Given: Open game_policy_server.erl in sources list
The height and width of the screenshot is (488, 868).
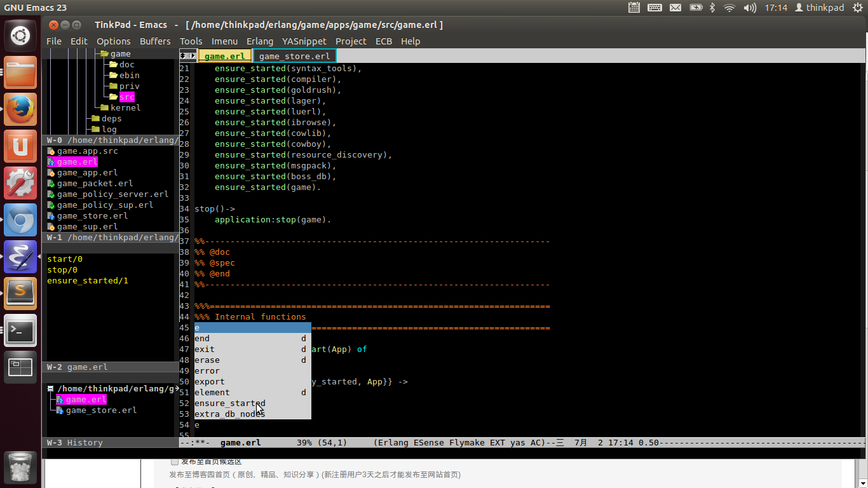Looking at the screenshot, I should click(112, 194).
